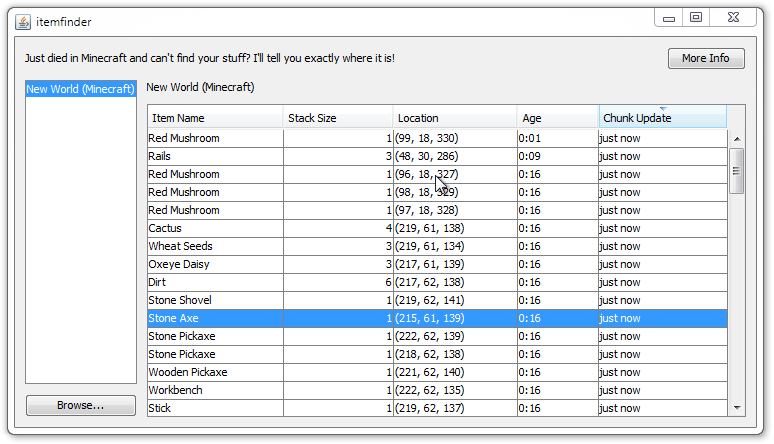774x444 pixels.
Task: Click the table scrollbar down arrow
Action: (x=737, y=407)
